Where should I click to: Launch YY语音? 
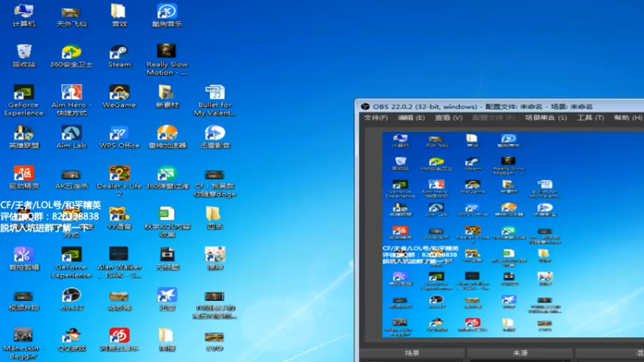tap(119, 218)
